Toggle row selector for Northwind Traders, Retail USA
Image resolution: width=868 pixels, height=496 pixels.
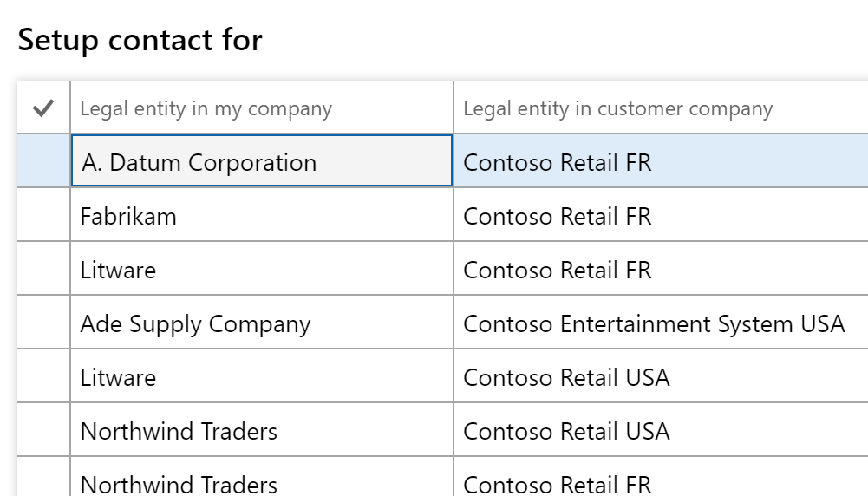(43, 431)
